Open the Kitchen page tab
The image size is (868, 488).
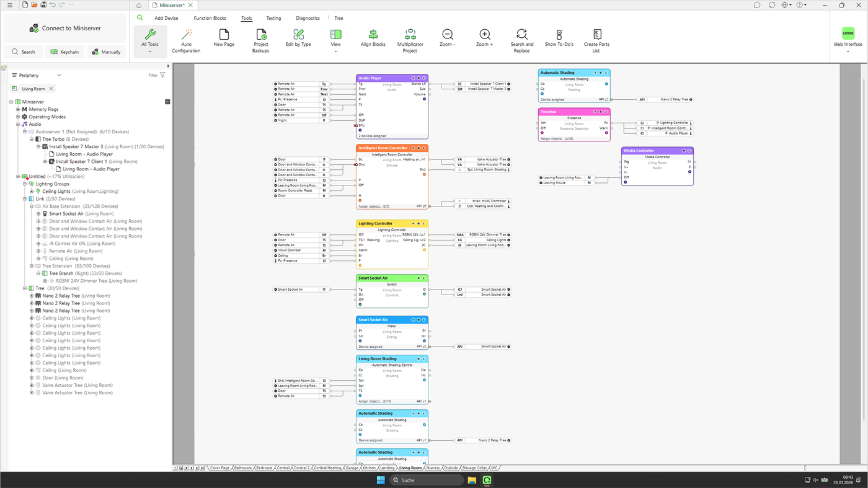click(x=369, y=468)
